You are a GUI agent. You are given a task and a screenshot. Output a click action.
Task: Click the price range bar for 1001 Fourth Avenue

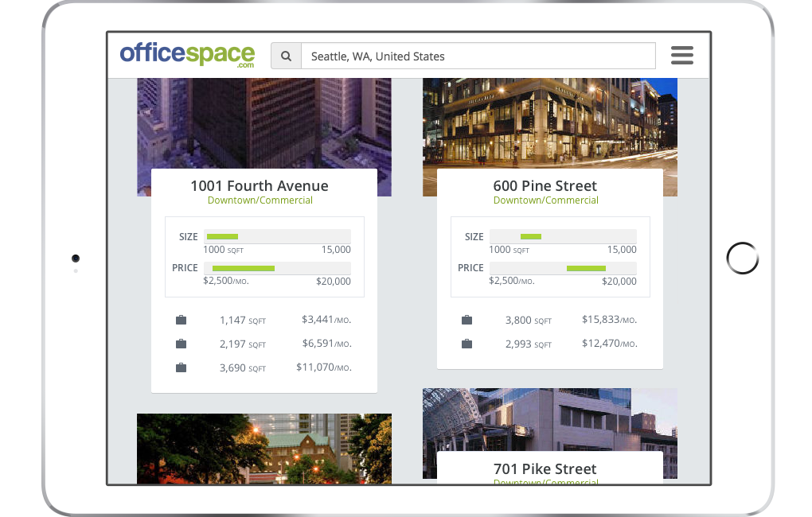pyautogui.click(x=277, y=268)
